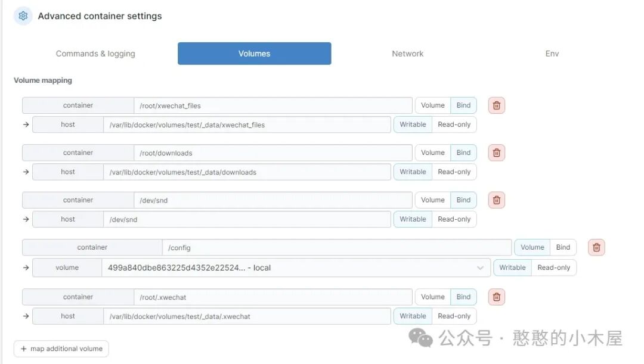The height and width of the screenshot is (364, 644).
Task: Make the xwechat_files host path Read-only
Action: pyautogui.click(x=454, y=125)
